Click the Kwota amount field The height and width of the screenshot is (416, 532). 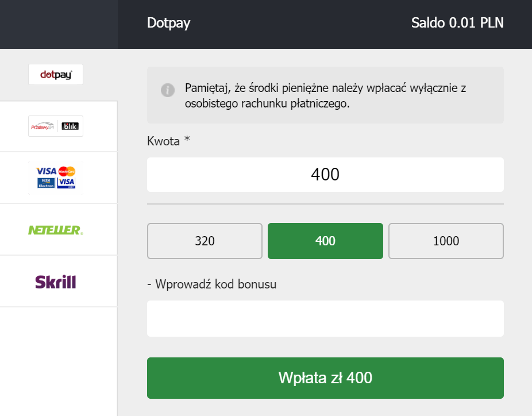click(x=325, y=174)
